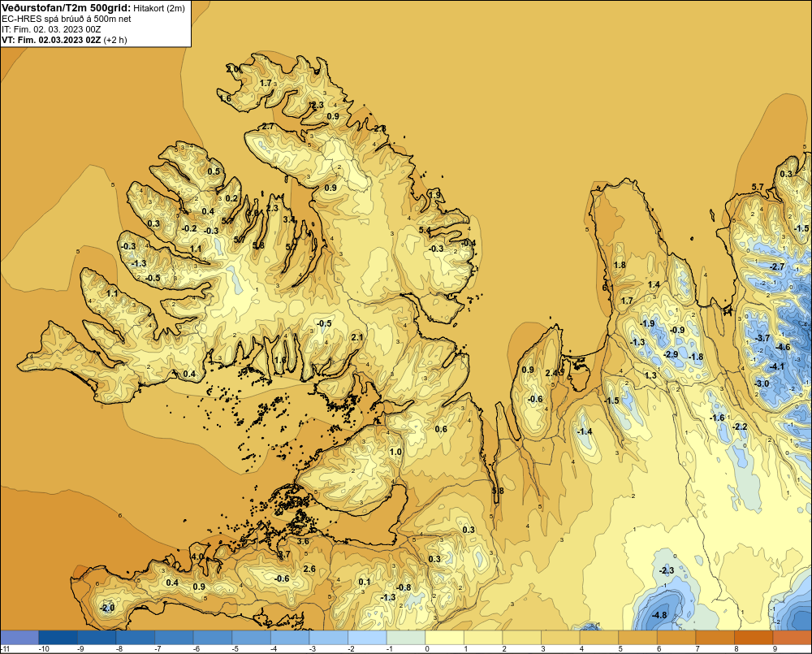The height and width of the screenshot is (654, 812).
Task: Click the '-0.2' temperature reading on the map
Action: (189, 228)
